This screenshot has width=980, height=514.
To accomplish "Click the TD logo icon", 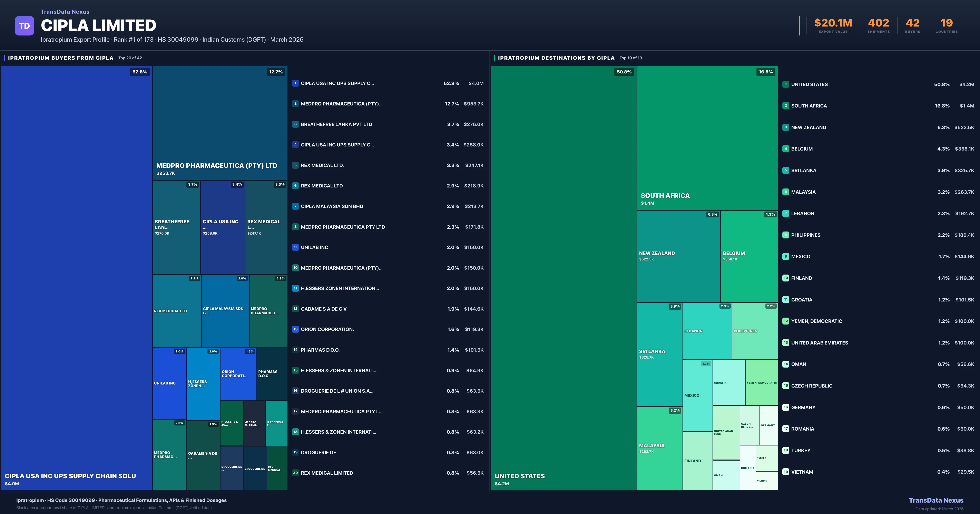I will pyautogui.click(x=24, y=25).
